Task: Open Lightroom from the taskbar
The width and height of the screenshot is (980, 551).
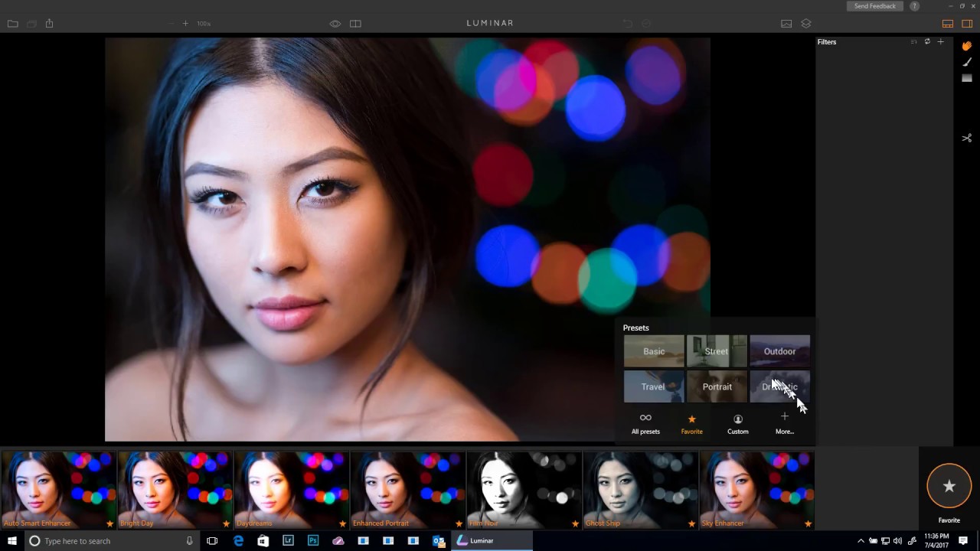Action: click(x=289, y=541)
